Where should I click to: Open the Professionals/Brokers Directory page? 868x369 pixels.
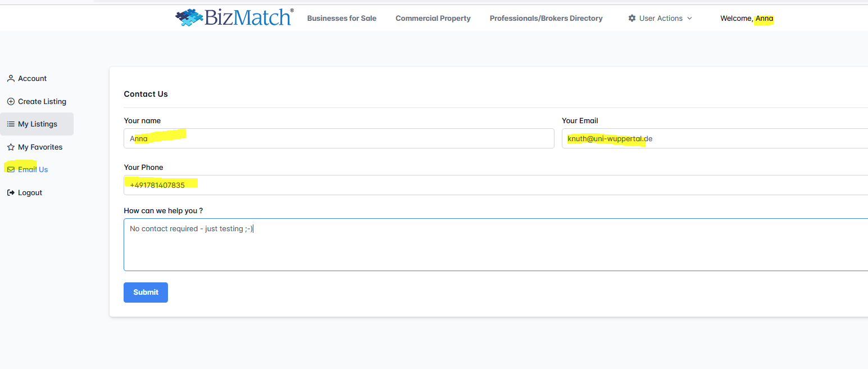[546, 19]
